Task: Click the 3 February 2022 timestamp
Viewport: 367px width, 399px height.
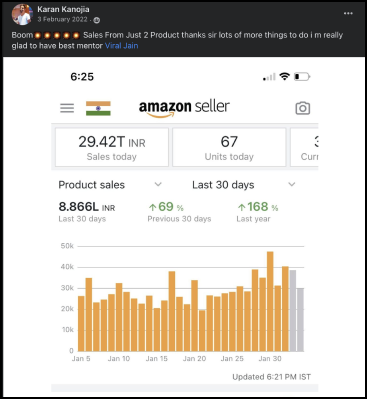Action: pyautogui.click(x=62, y=19)
